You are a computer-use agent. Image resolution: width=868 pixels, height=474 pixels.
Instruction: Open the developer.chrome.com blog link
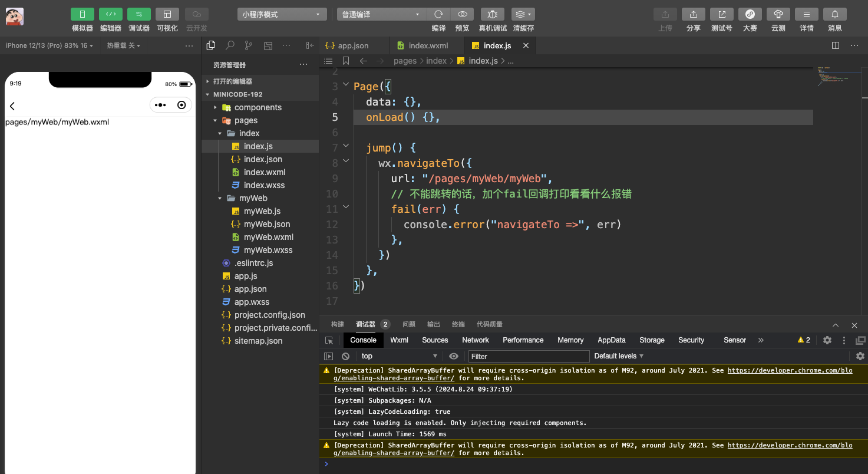point(790,371)
